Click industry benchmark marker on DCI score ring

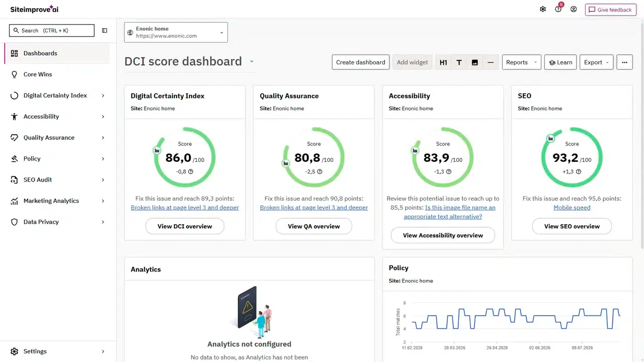(x=157, y=150)
